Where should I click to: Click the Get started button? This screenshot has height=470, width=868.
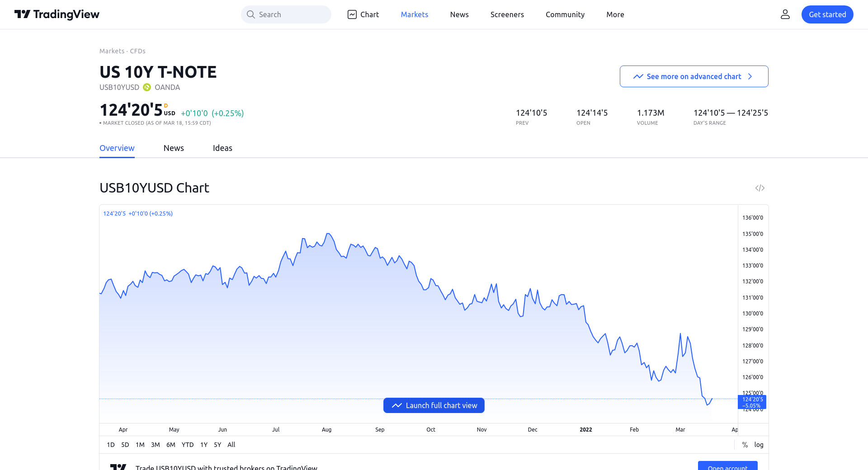tap(827, 14)
